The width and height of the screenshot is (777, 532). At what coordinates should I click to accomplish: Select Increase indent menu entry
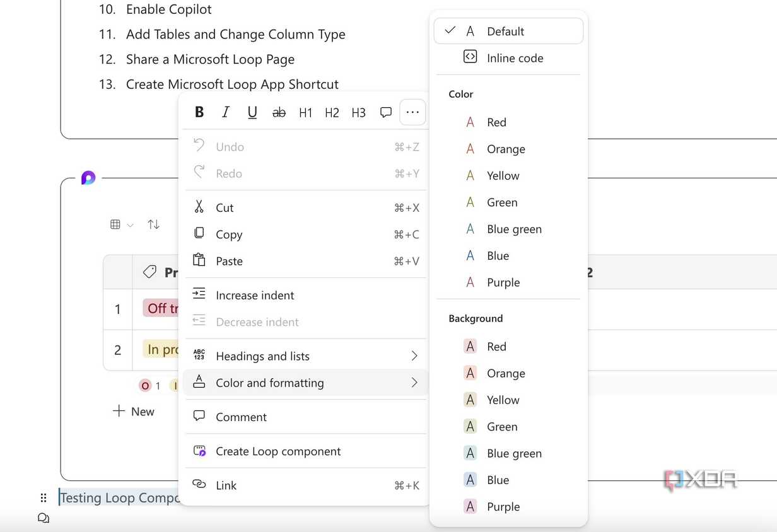click(x=306, y=295)
